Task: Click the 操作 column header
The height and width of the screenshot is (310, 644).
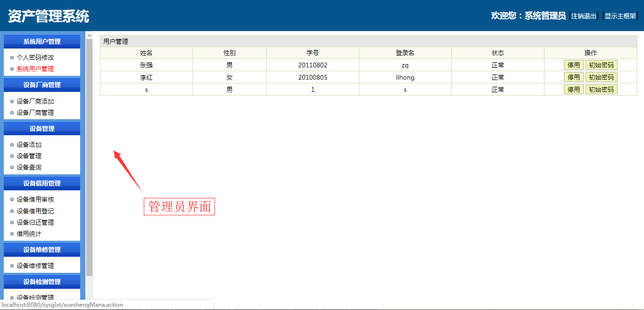Action: click(591, 53)
